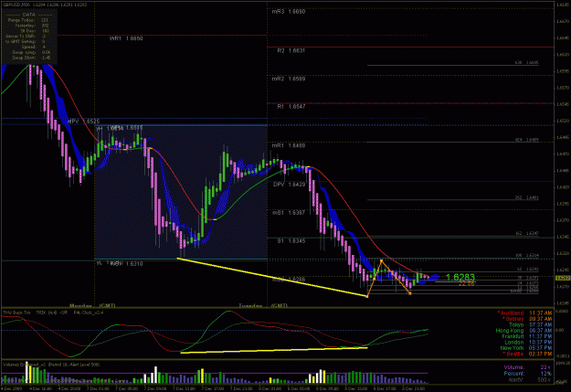
Task: Click the P4L Clock_v2.4 indicator label
Action: click(x=89, y=313)
